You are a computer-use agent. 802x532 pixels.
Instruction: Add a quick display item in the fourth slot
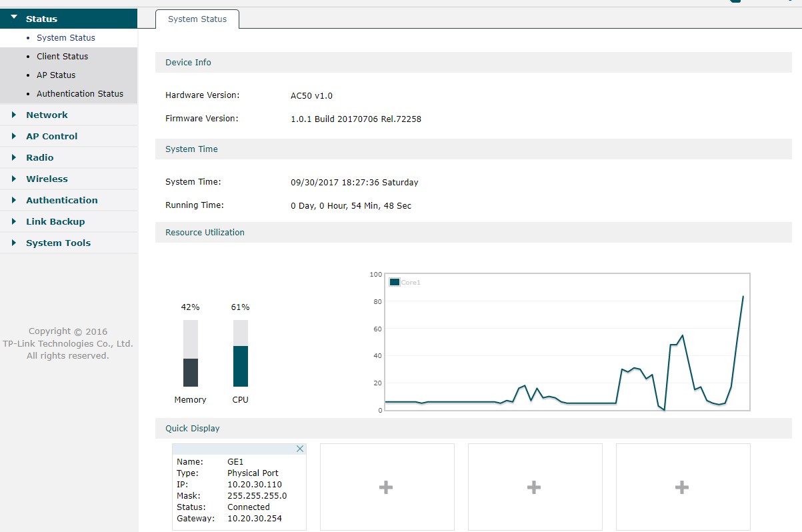(x=683, y=487)
